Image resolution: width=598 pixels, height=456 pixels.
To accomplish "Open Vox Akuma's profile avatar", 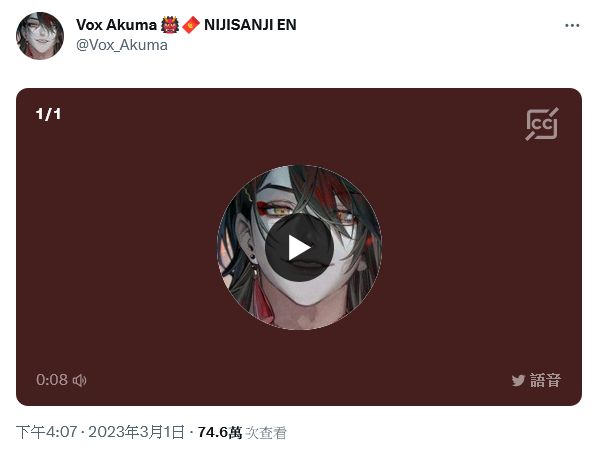I will [x=40, y=36].
